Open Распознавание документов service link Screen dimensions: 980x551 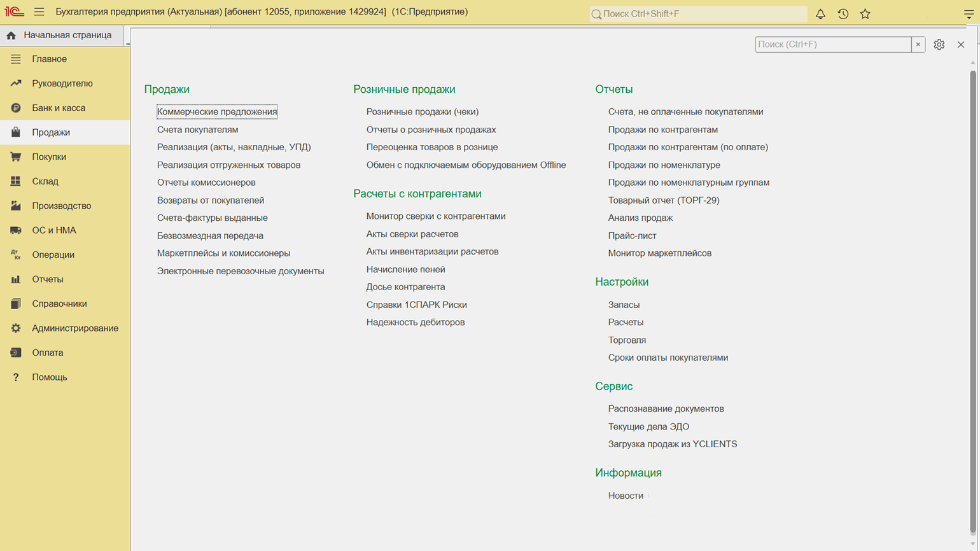tap(666, 409)
